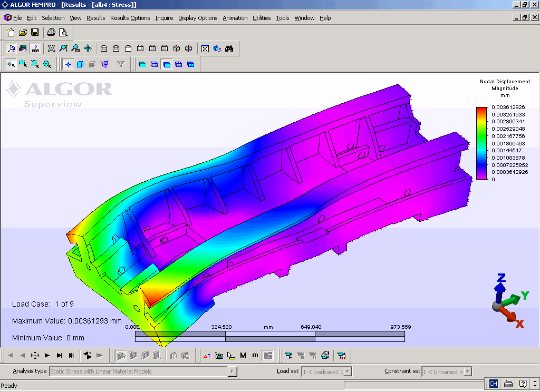The width and height of the screenshot is (540, 392).
Task: Open a file with the folder icon
Action: tap(23, 32)
